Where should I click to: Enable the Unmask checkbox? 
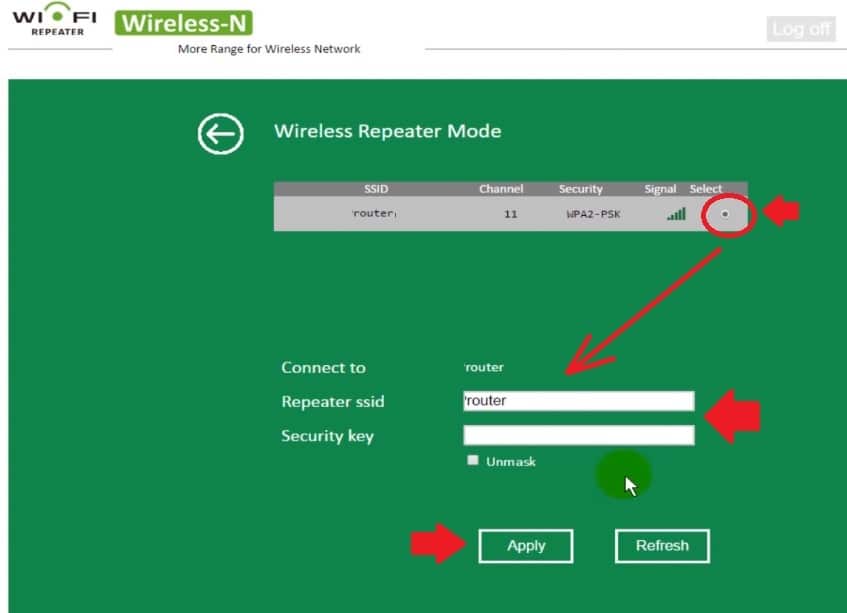click(473, 461)
